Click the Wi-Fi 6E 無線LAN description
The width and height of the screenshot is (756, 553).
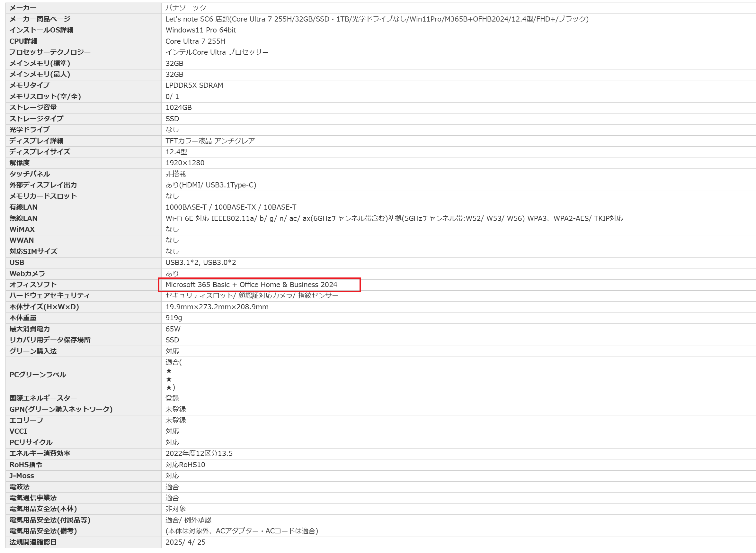coord(394,218)
